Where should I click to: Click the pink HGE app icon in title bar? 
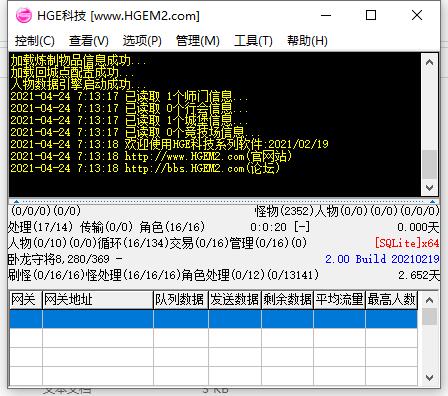tap(24, 15)
